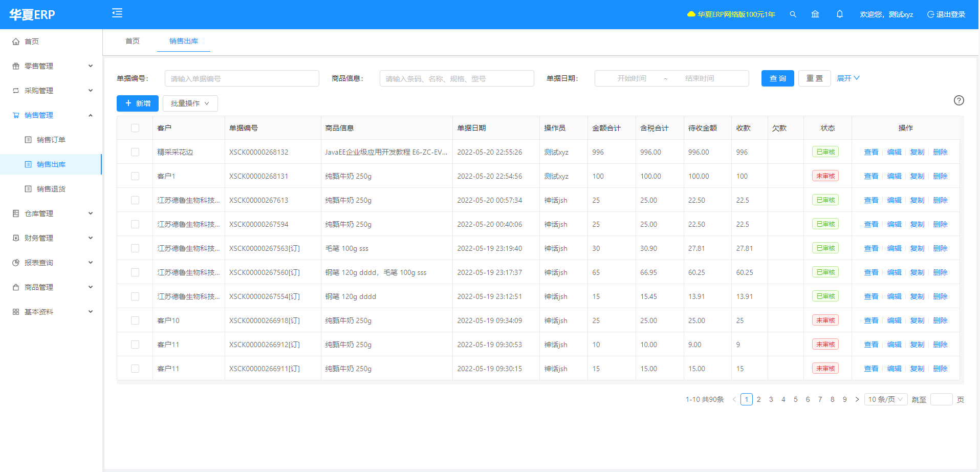Click the cloud icon before 华夏ERP网络版

point(691,14)
